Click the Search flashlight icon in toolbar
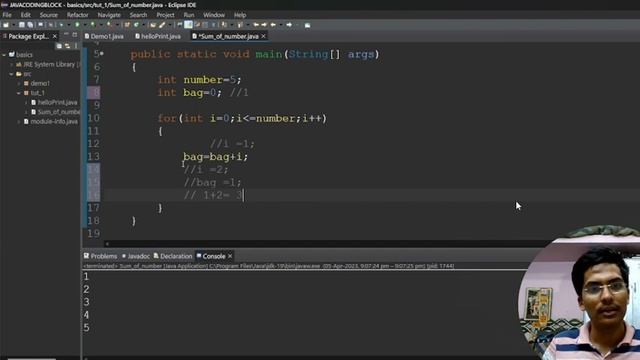Viewport: 640px width, 360px height. (x=162, y=25)
